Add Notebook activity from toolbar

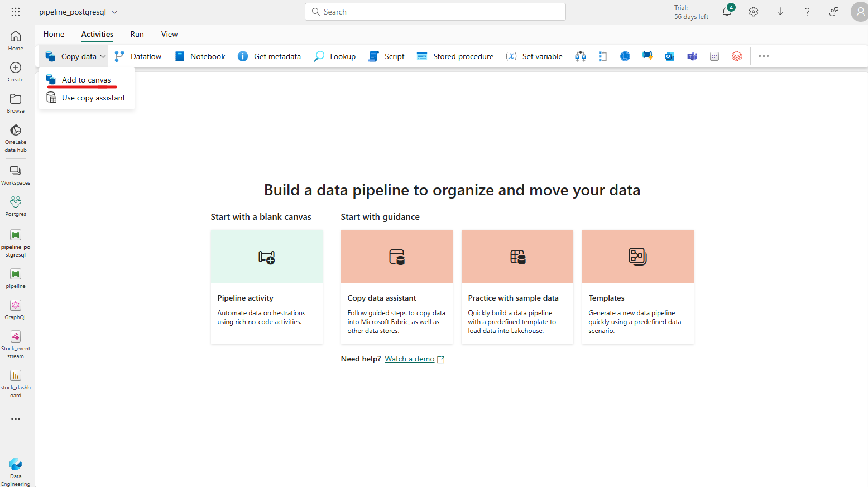(x=200, y=56)
